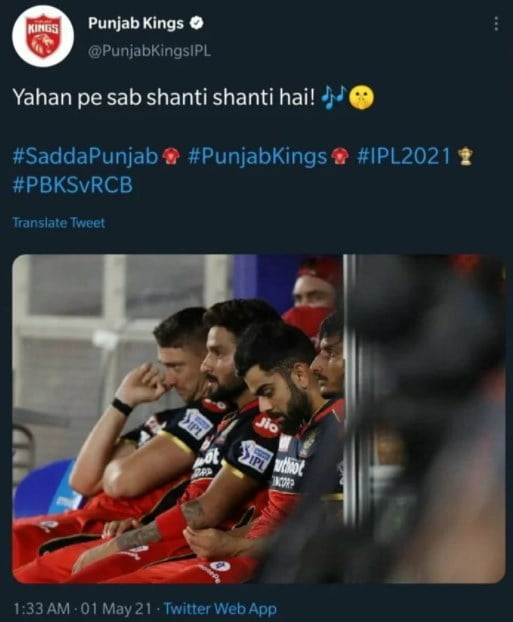Open the Punjab Kings profile avatar
This screenshot has width=513, height=622.
pos(43,36)
